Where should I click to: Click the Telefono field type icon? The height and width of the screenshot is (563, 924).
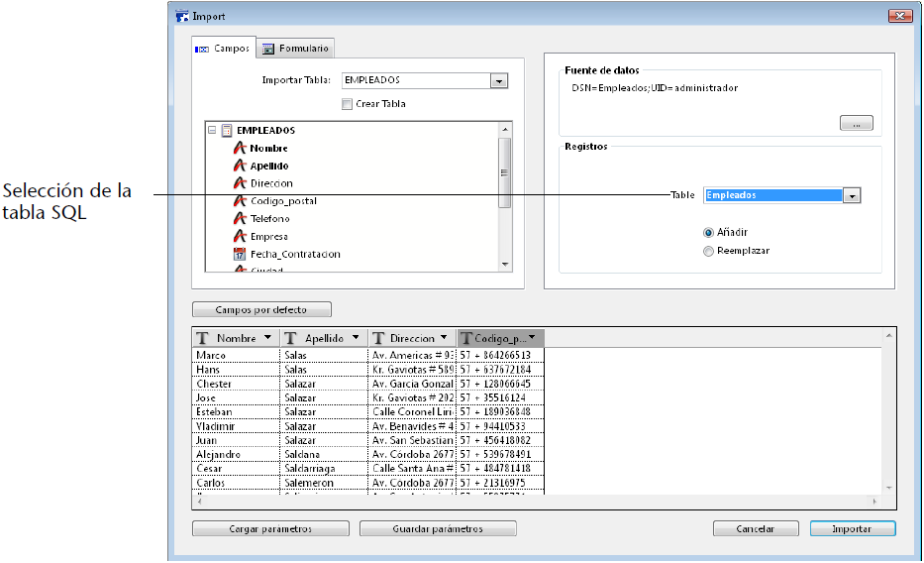click(x=239, y=219)
